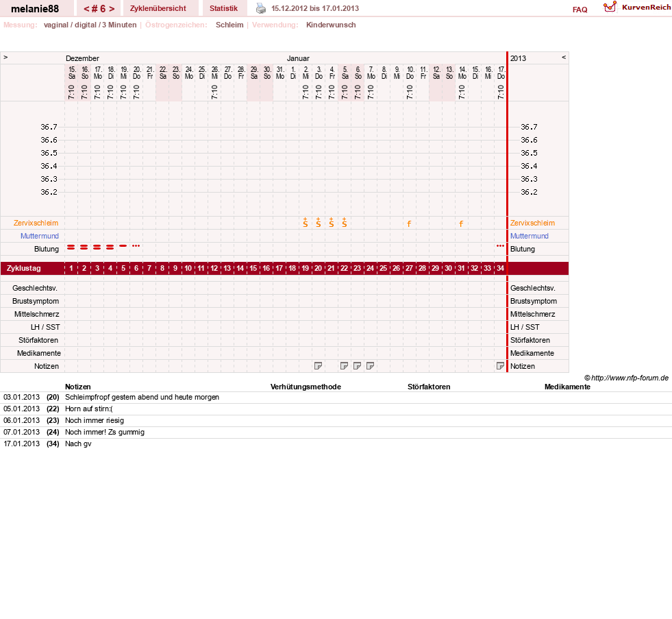Click S+ mucus symbol on 4 January
The image size is (672, 619).
click(x=332, y=222)
